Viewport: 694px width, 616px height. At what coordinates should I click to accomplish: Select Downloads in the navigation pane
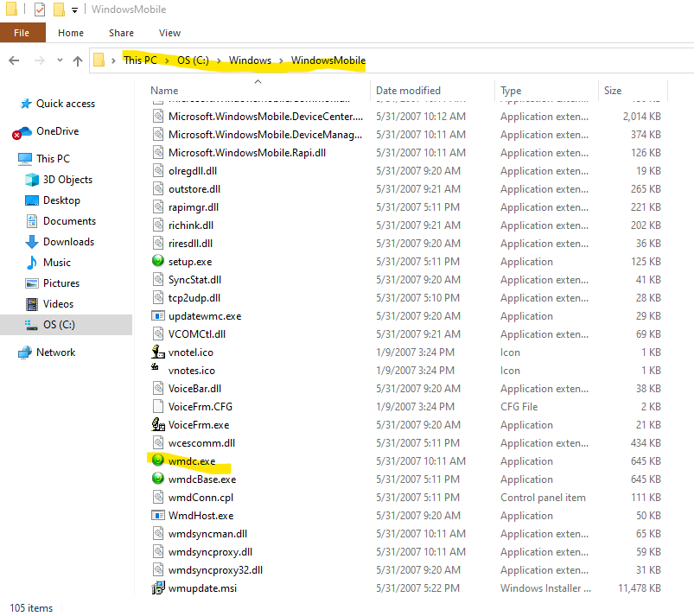[x=68, y=242]
